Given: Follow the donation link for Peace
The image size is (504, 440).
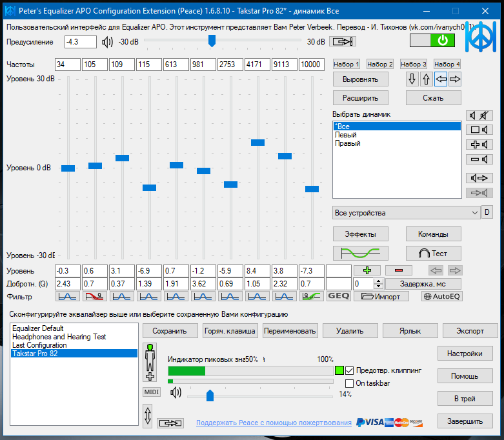Looking at the screenshot, I should tap(274, 423).
